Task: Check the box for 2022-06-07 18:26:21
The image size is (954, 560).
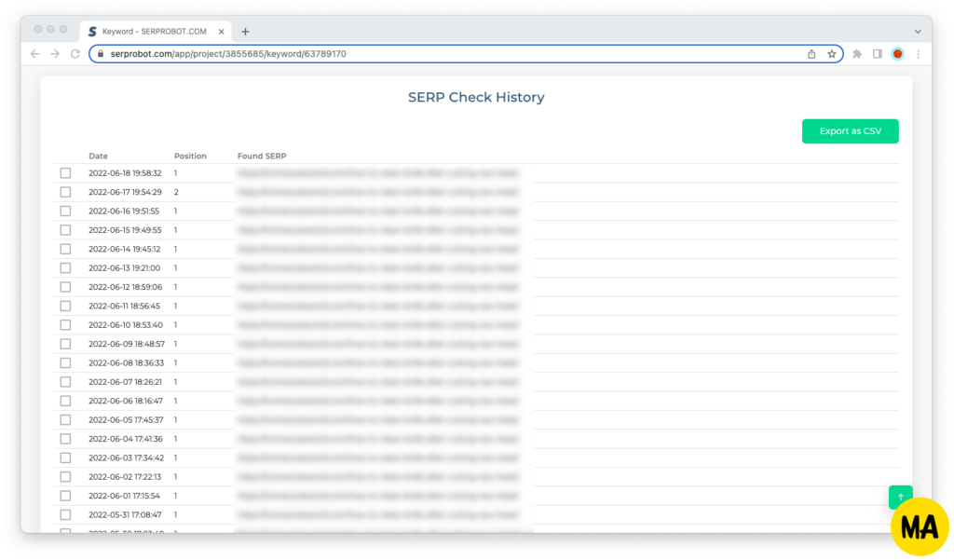Action: tap(66, 382)
